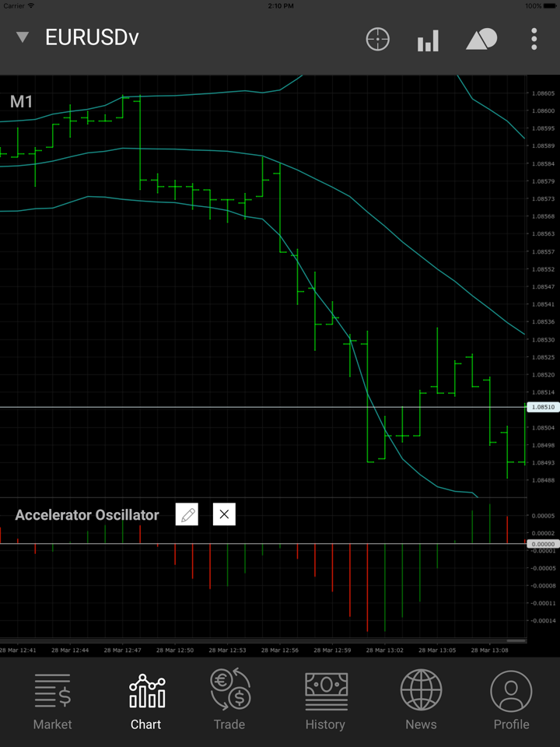
Task: Open the indicators and shapes icon
Action: [481, 39]
